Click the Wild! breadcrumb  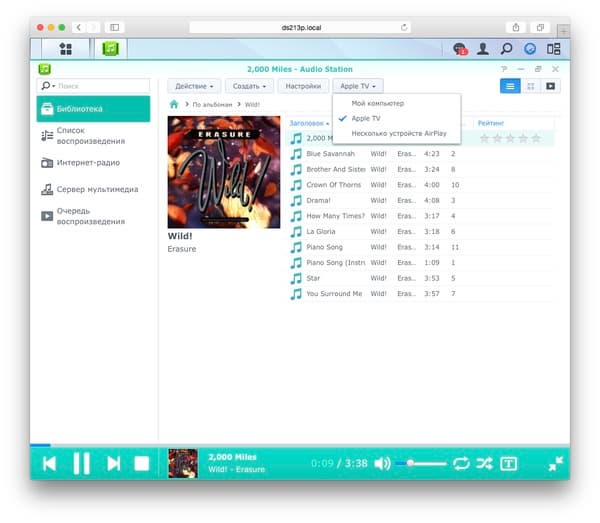tap(252, 104)
